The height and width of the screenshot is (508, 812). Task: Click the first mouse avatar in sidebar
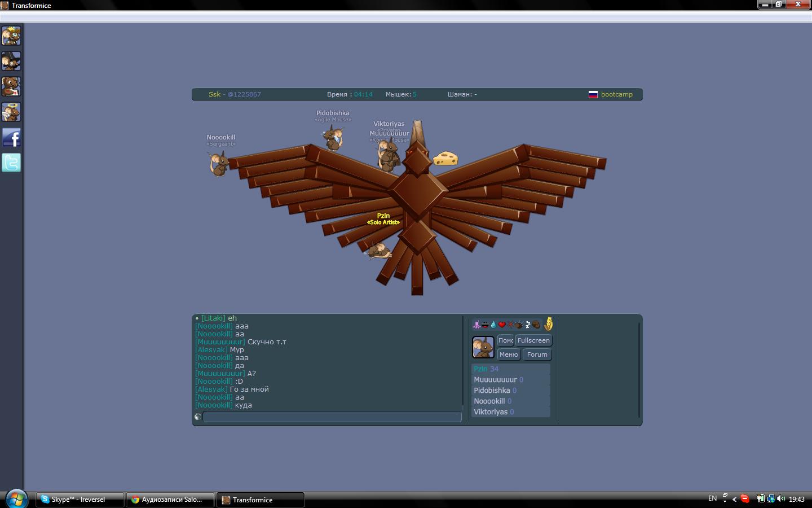[11, 36]
